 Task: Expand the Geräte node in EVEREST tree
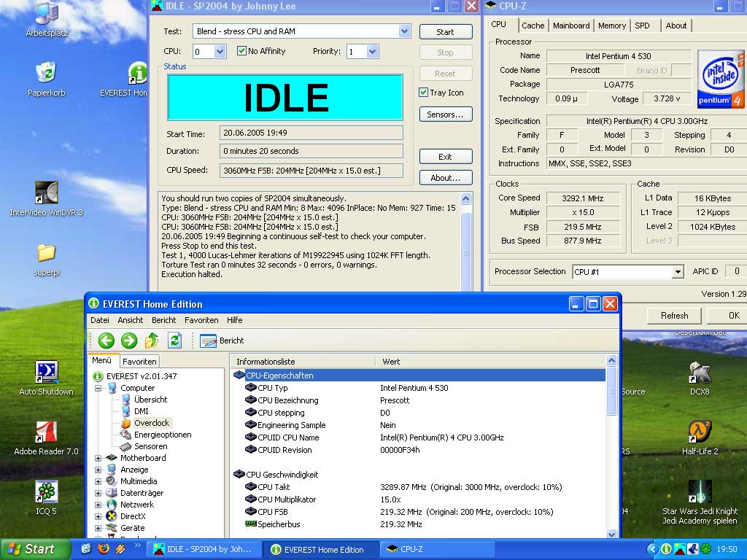[x=98, y=528]
